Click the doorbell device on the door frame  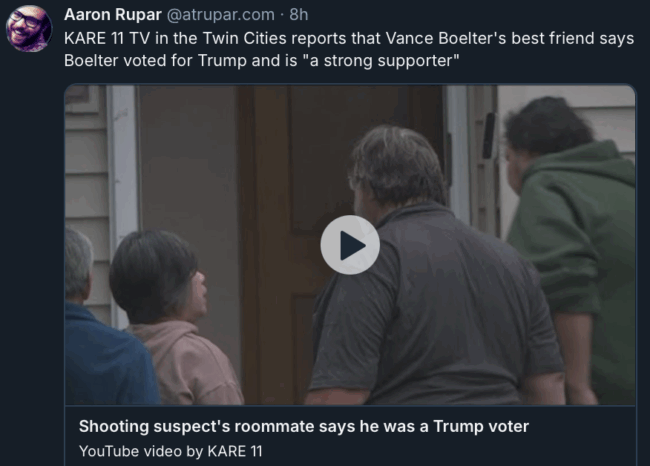[489, 135]
